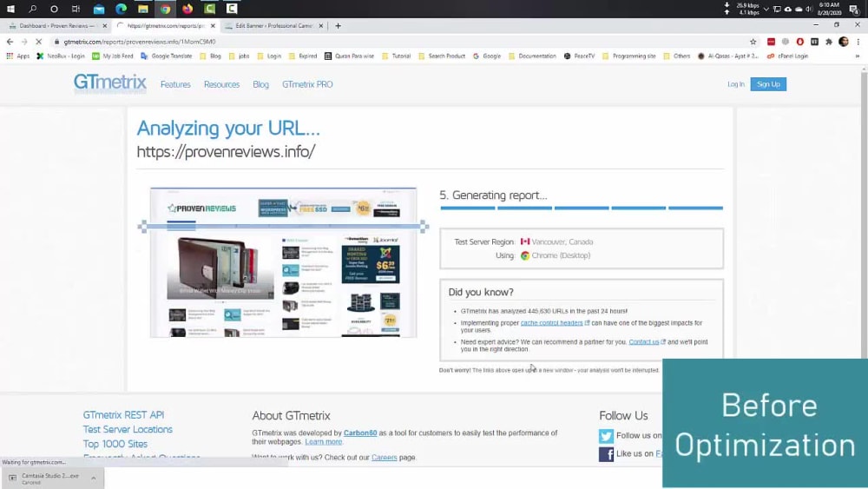Go back to the previous page

point(10,42)
